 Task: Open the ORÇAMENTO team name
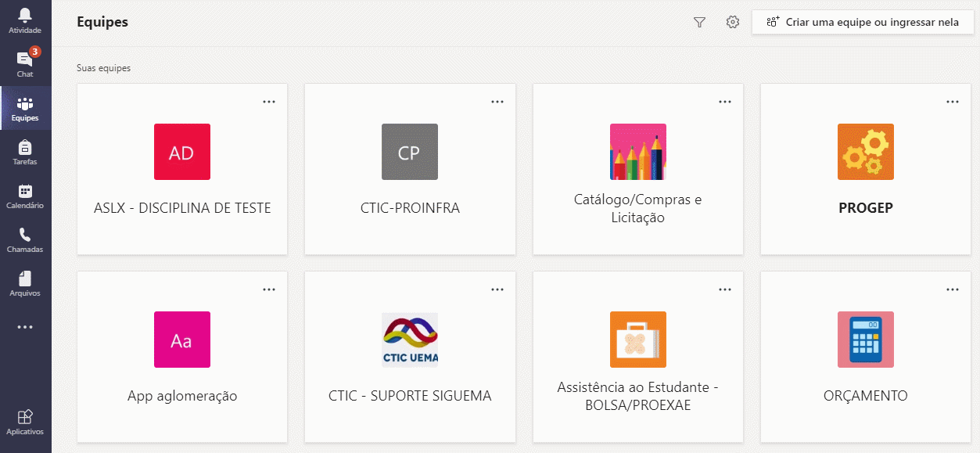coord(866,396)
